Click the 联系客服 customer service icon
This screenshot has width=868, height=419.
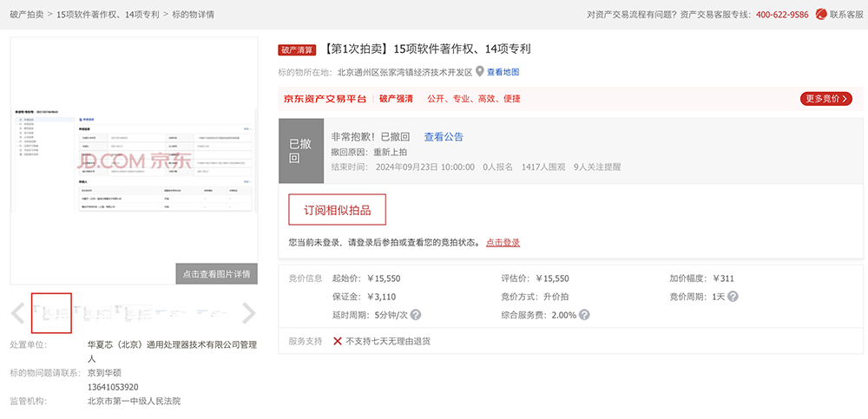point(820,15)
